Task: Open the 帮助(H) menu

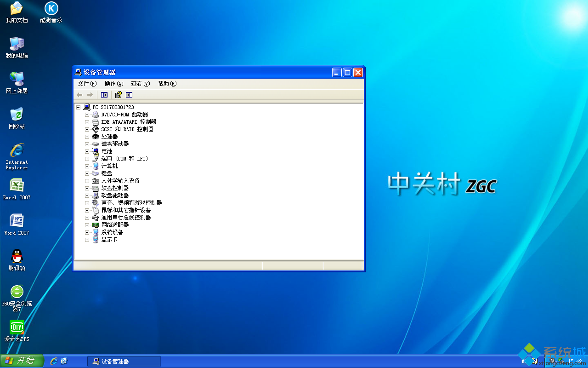Action: pyautogui.click(x=167, y=84)
